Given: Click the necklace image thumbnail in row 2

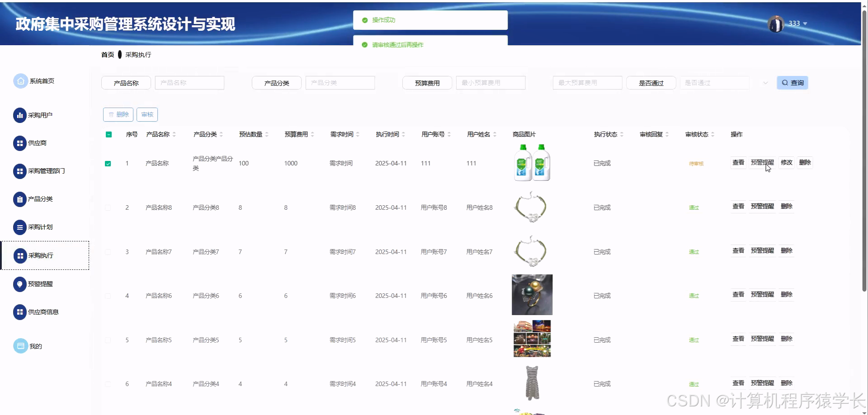Looking at the screenshot, I should coord(531,207).
